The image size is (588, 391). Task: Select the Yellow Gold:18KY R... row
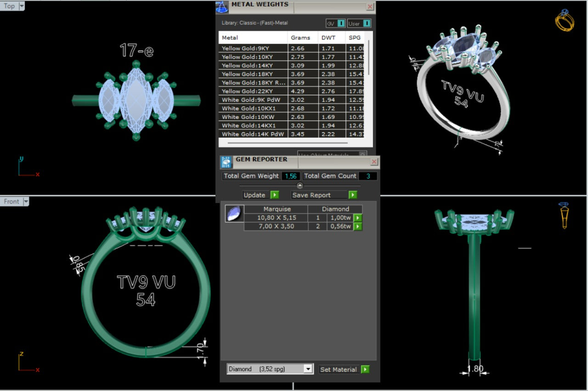point(292,83)
